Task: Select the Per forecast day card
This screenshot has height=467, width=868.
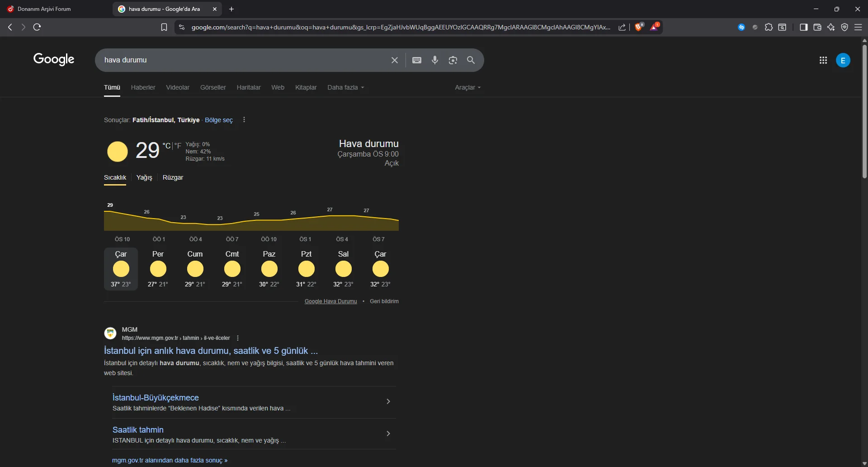Action: click(x=158, y=269)
